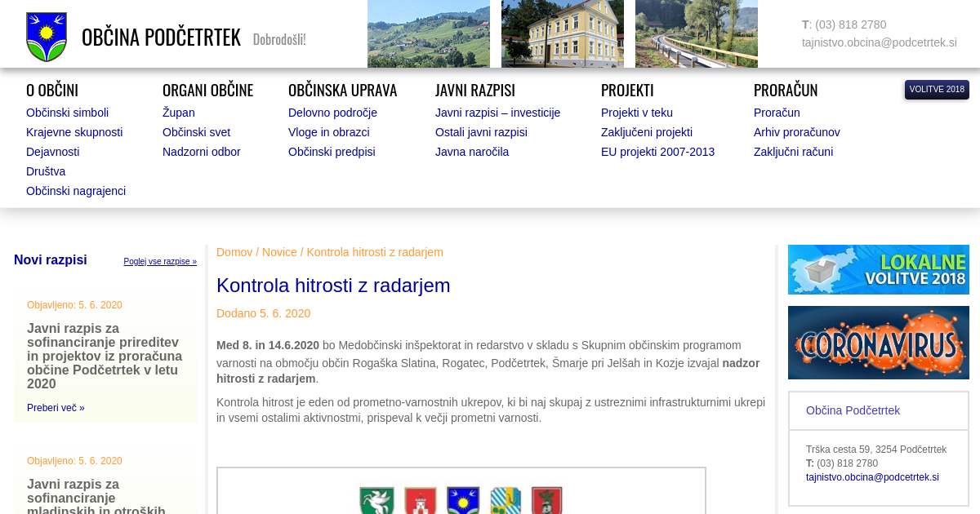The image size is (980, 514).
Task: Select Projekti v teku link
Action: coord(636,113)
